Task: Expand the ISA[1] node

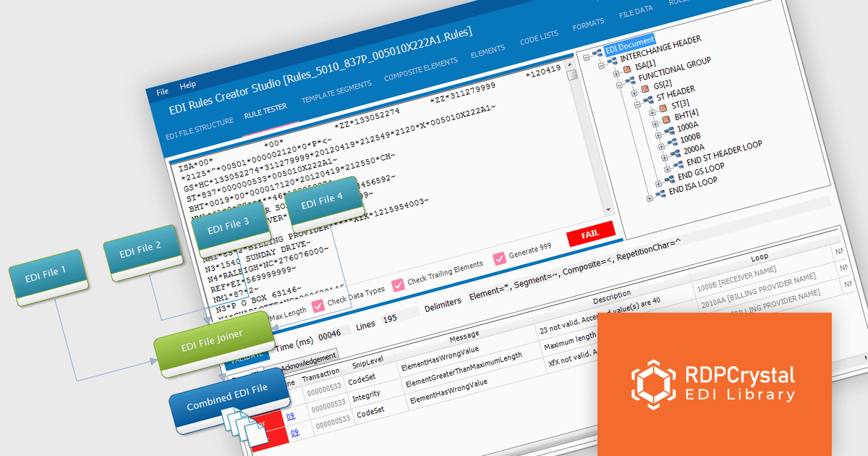Action: point(616,74)
